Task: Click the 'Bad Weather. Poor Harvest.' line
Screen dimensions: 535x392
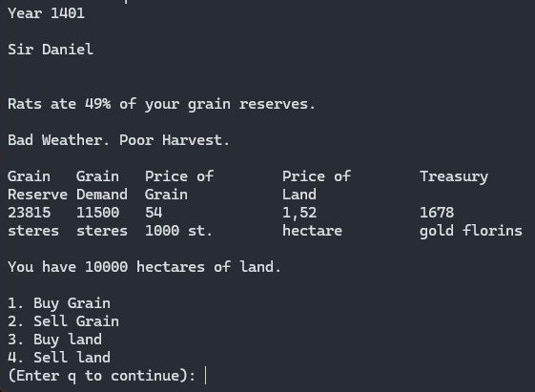Action: (118, 140)
